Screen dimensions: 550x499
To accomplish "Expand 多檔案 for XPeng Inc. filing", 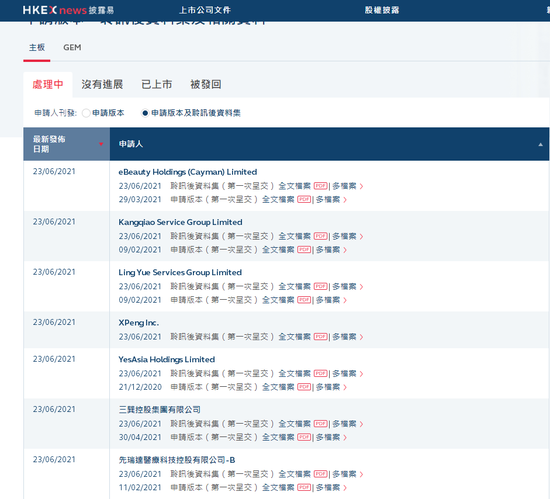I will (x=348, y=337).
